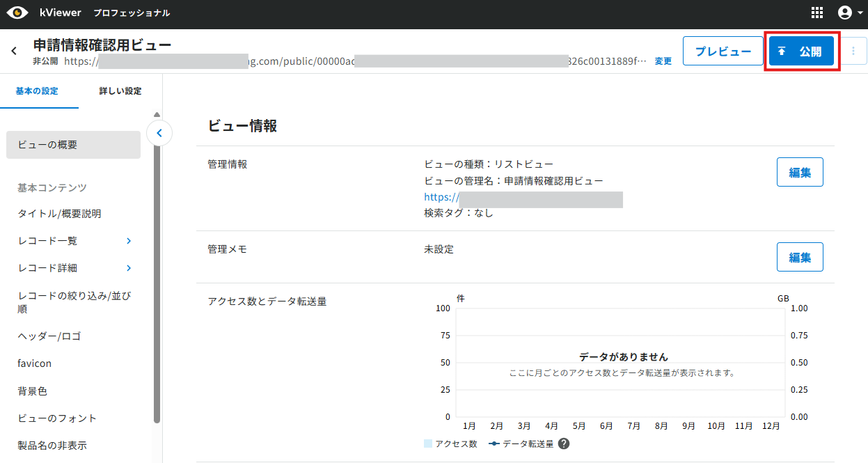Edit the 管理情報 section
Screen dimensions: 868x463
coord(800,172)
